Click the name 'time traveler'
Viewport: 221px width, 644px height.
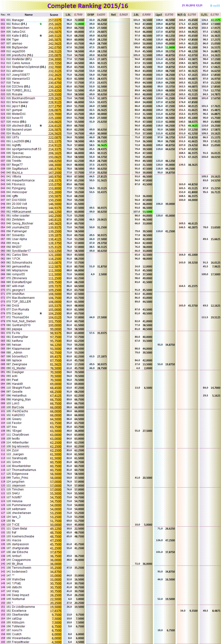pyautogui.click(x=20, y=102)
